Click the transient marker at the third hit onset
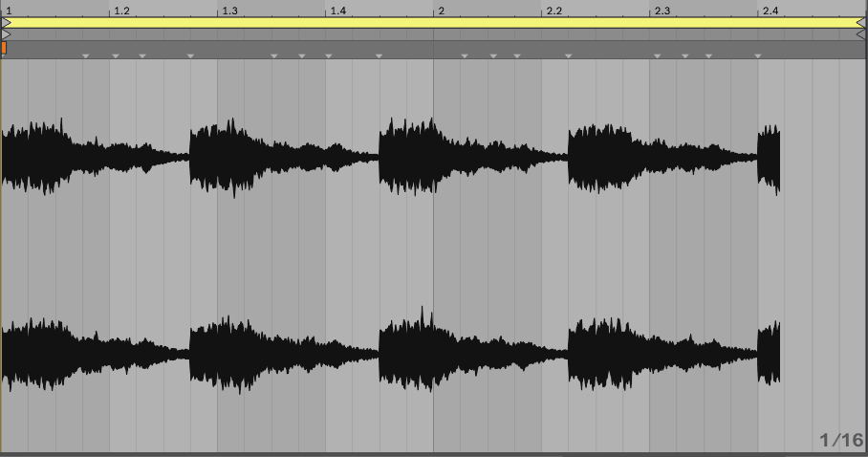 coord(380,56)
